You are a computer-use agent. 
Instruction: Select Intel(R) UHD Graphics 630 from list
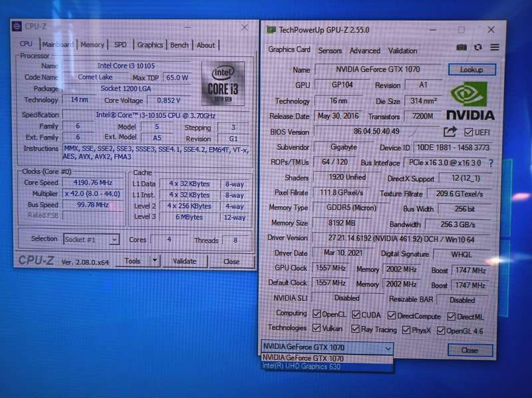(327, 367)
